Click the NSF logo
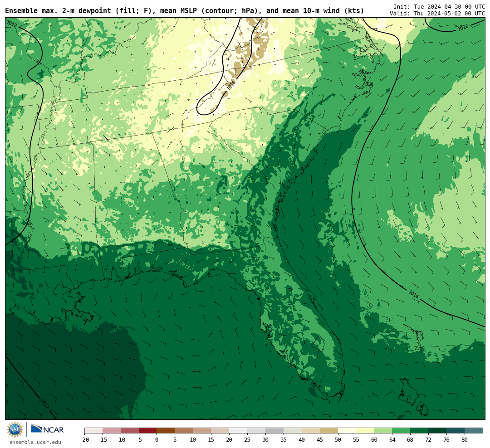Image resolution: width=490 pixels, height=448 pixels. point(15,429)
